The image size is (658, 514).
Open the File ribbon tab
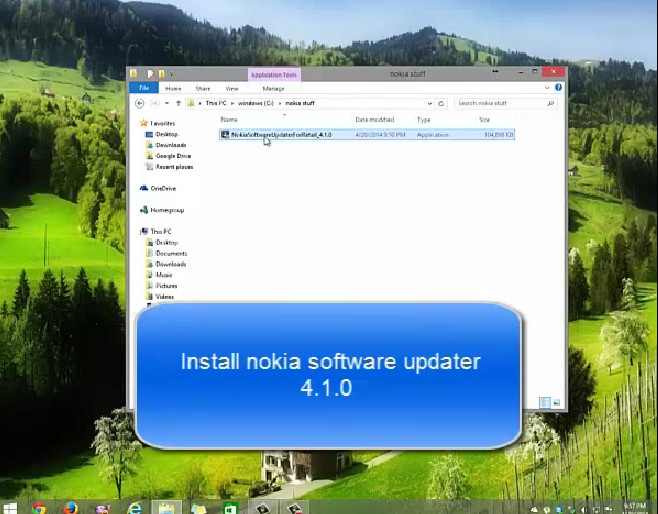144,88
